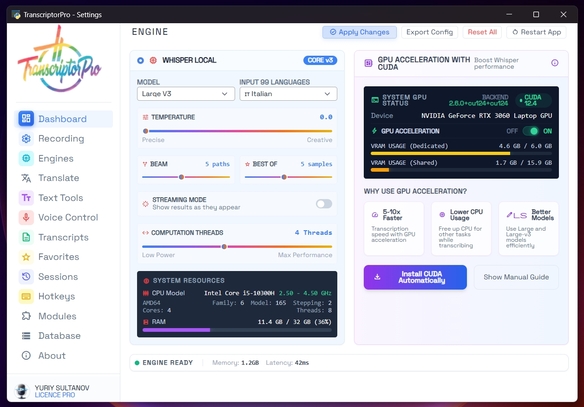Click Show Manual Guide button
Viewport: 584px width, 407px height.
(x=516, y=277)
